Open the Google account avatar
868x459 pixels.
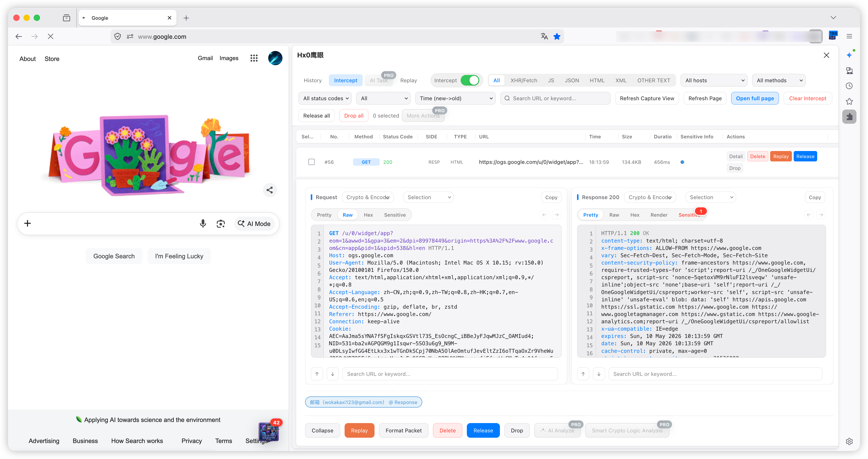(x=275, y=58)
